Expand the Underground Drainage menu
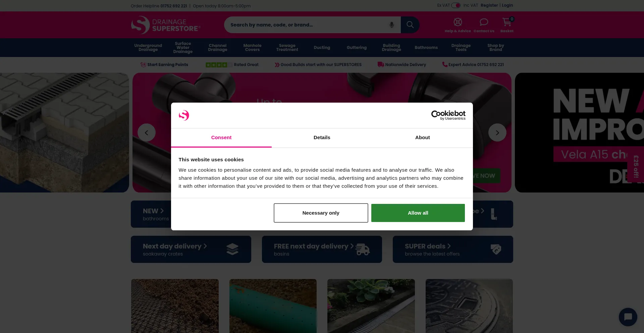This screenshot has width=644, height=333. click(148, 48)
